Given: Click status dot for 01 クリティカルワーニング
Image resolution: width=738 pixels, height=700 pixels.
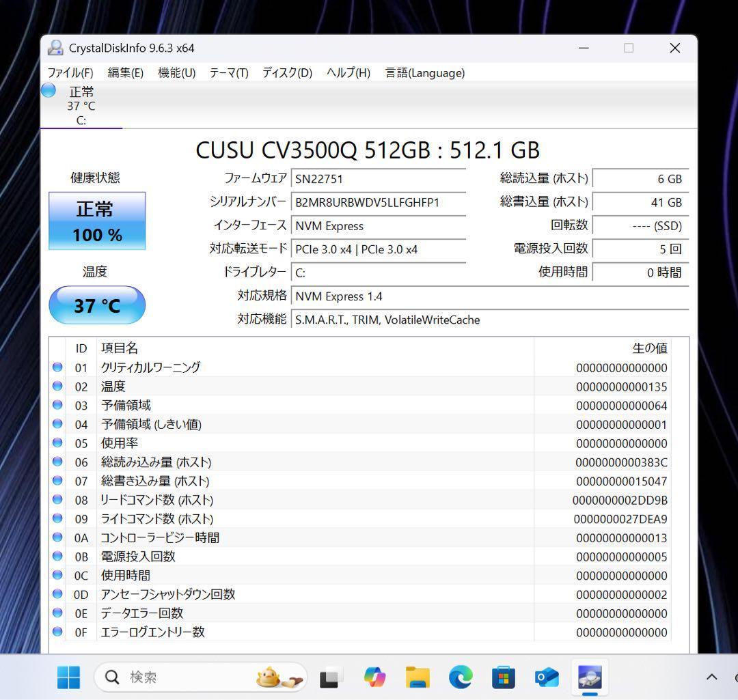Looking at the screenshot, I should pos(57,367).
